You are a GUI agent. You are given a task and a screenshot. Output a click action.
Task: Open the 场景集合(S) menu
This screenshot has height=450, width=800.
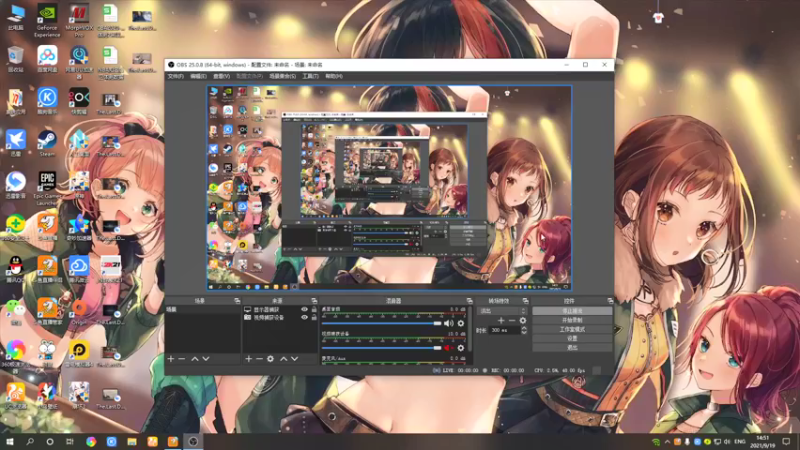coord(282,76)
